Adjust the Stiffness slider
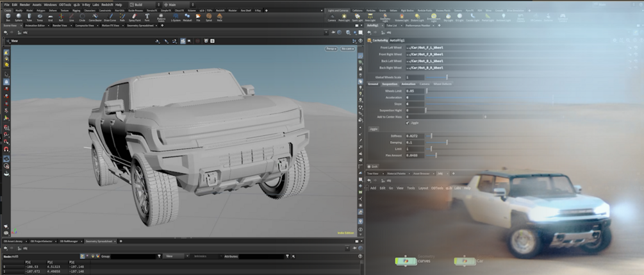Viewport: 644px width, 275px height. [431, 136]
